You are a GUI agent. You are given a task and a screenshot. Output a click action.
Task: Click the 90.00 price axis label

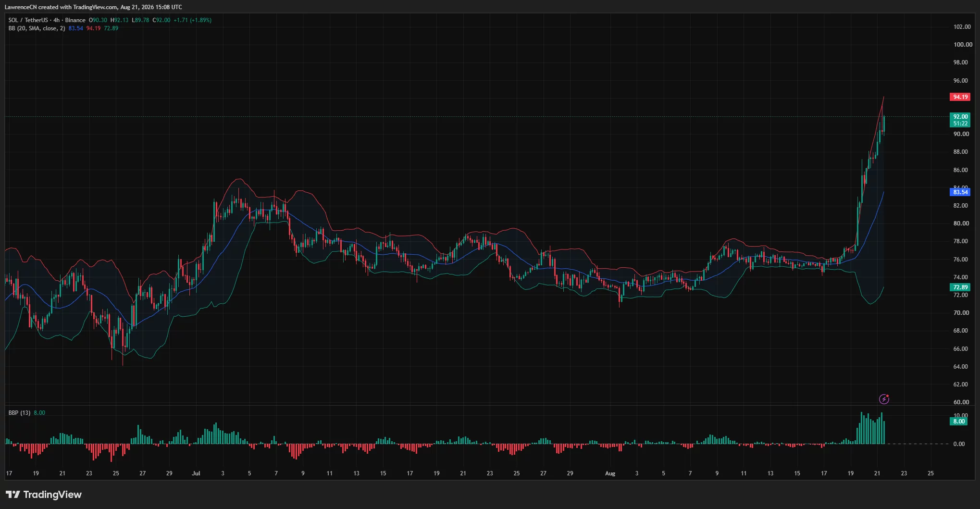[961, 134]
